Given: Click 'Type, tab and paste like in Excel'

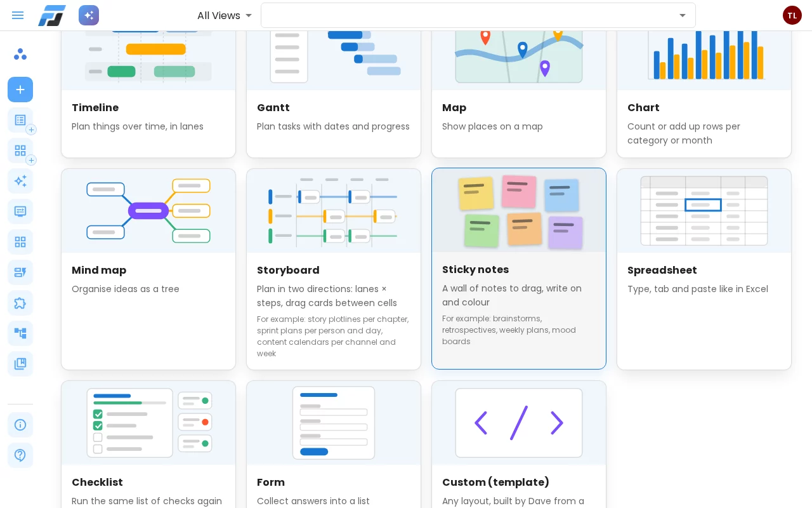Looking at the screenshot, I should click(x=698, y=289).
